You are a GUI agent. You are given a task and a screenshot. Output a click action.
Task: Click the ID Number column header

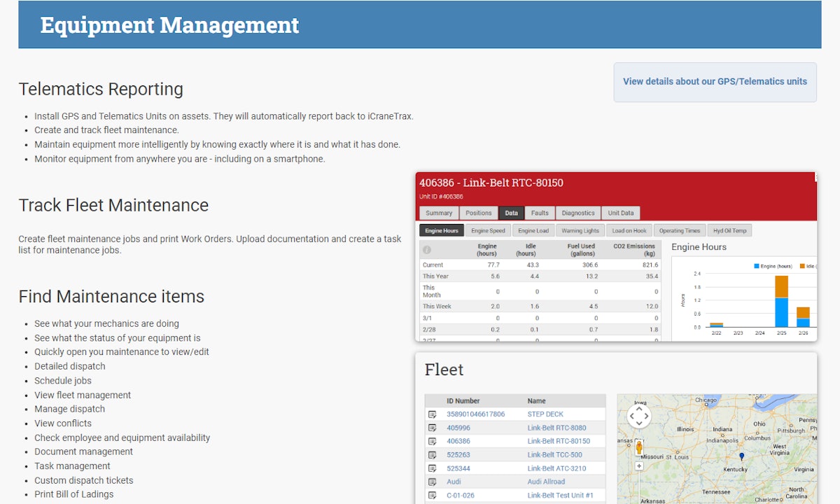pos(462,400)
